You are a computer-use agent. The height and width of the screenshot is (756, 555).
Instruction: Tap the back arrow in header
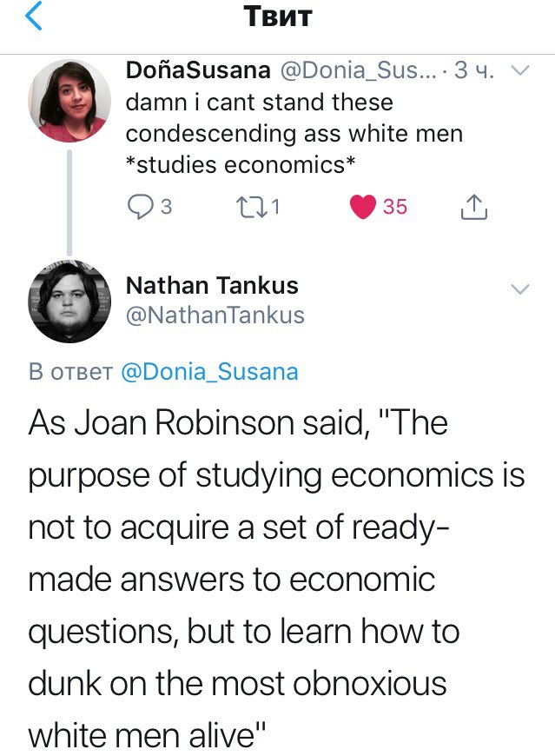(35, 17)
